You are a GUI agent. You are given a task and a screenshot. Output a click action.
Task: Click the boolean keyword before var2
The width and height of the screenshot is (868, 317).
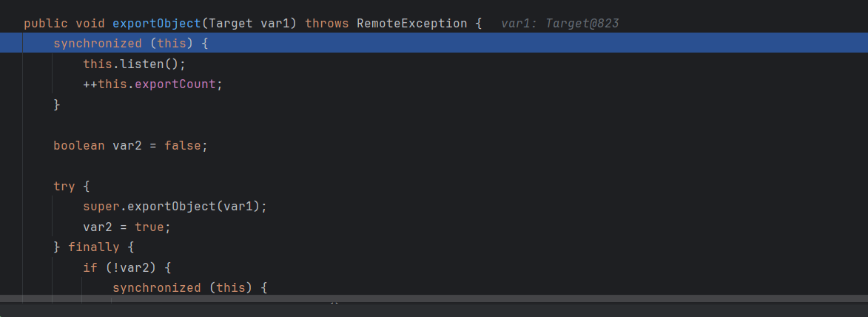point(78,145)
